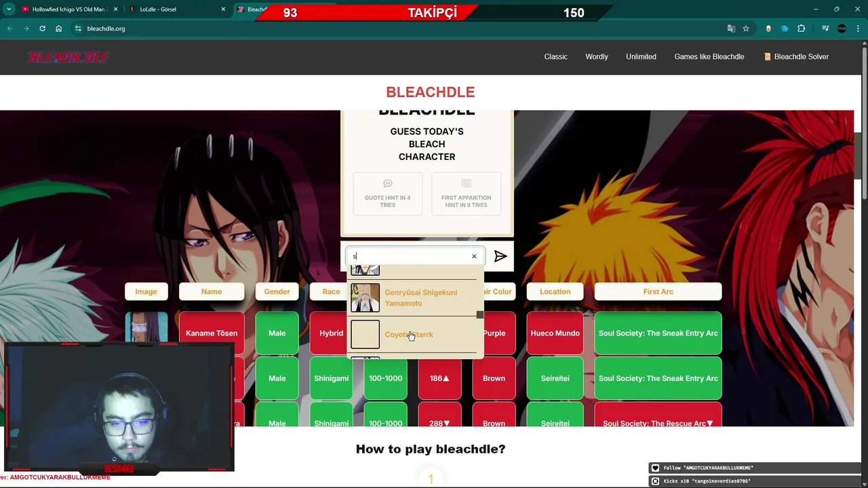The height and width of the screenshot is (488, 868).
Task: Close the LoLdle - Görsel tab
Action: tap(223, 9)
